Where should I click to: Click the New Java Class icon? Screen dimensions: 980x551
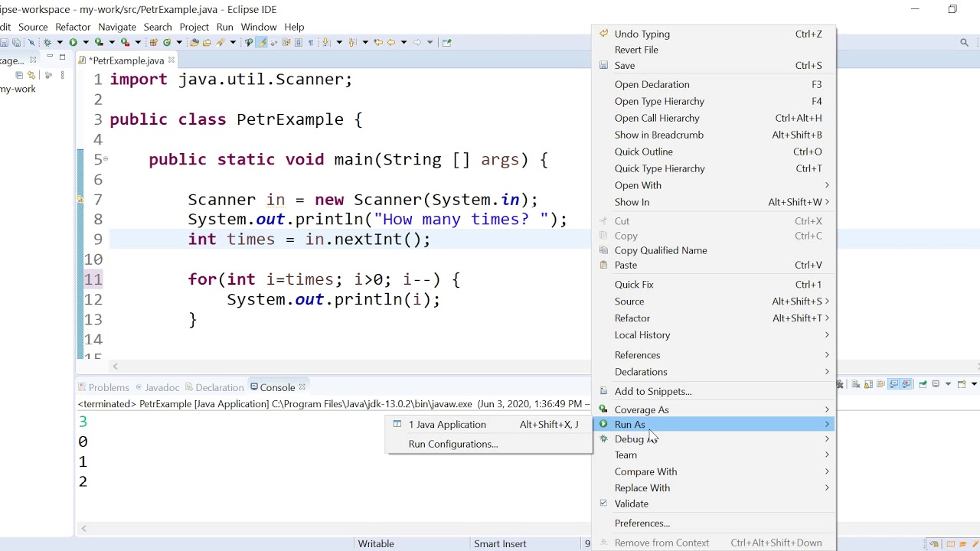(166, 43)
